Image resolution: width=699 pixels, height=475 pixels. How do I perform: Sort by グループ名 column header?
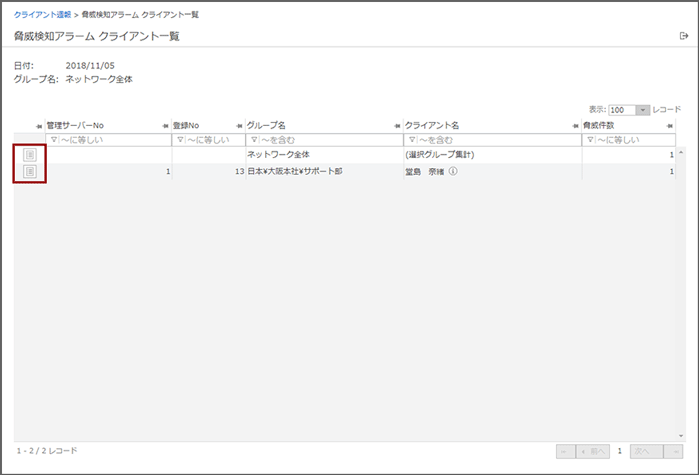[x=266, y=126]
